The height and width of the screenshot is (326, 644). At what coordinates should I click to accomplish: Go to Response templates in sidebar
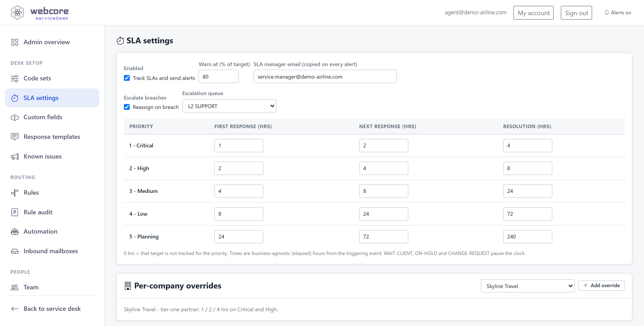52,137
